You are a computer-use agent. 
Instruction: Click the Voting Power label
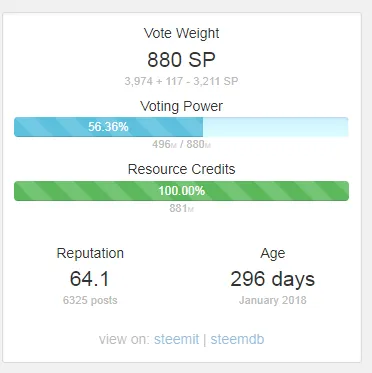click(x=181, y=106)
